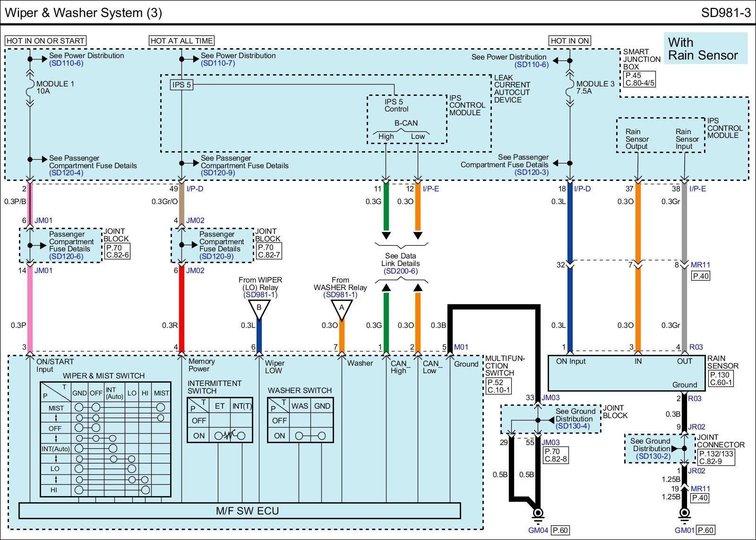Click the MODULE 1 10A fuse symbol

(x=30, y=87)
